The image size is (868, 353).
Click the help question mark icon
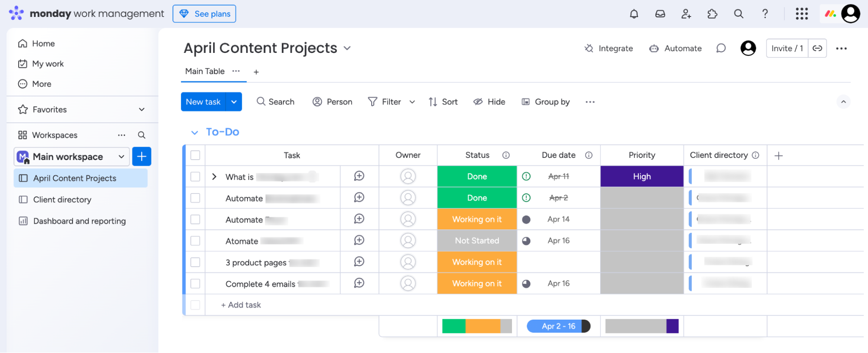click(x=765, y=14)
